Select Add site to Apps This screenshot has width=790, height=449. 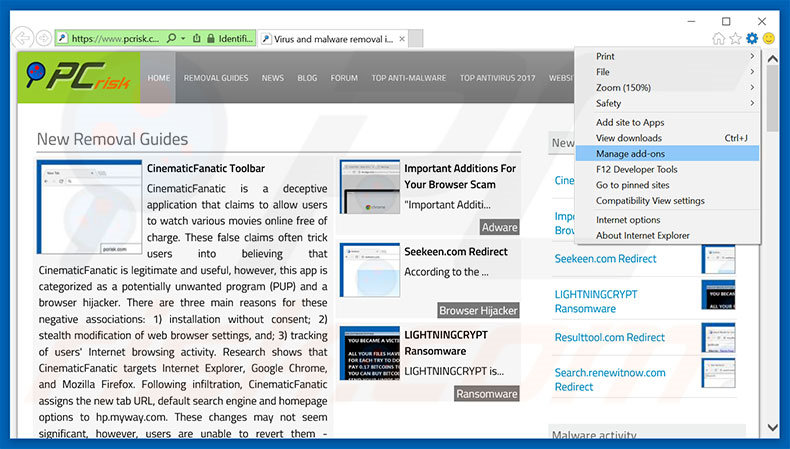click(668, 122)
